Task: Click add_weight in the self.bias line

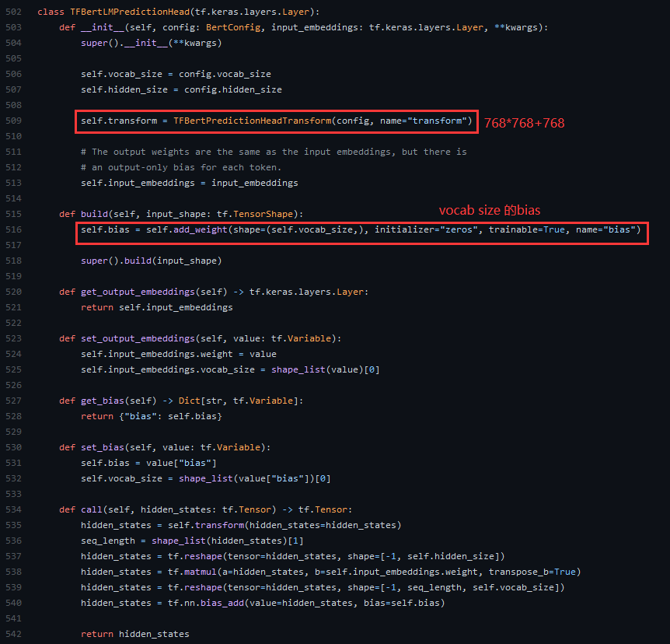Action: click(x=200, y=229)
